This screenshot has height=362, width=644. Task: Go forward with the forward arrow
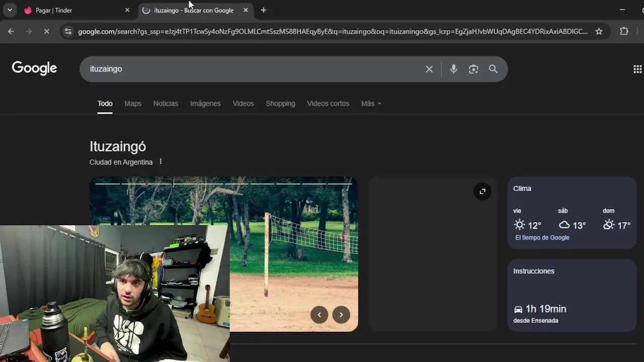pos(29,31)
